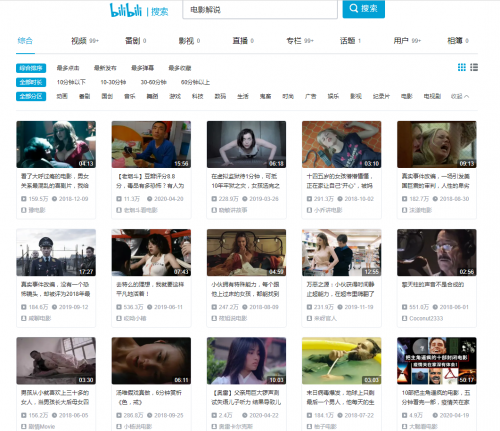
Task: Filter duration to 10-30分钟
Action: (113, 82)
